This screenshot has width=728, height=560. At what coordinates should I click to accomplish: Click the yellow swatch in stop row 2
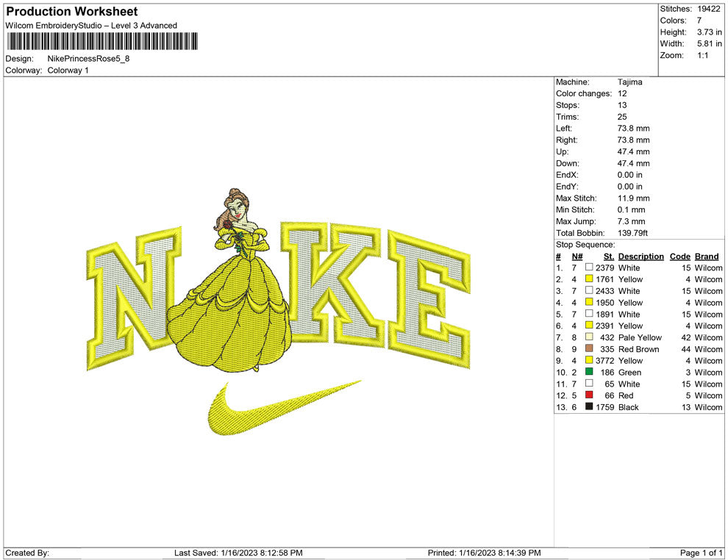[589, 279]
